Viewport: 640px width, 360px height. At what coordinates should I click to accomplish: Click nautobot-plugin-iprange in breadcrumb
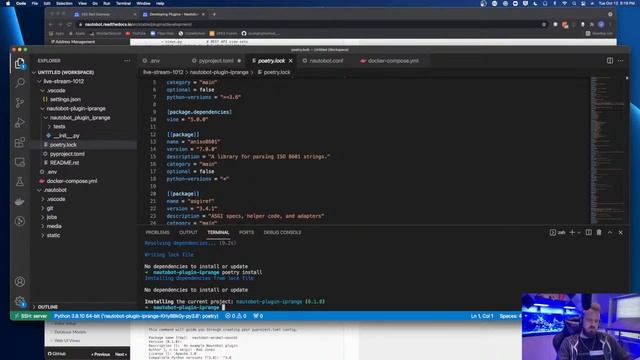tap(219, 72)
